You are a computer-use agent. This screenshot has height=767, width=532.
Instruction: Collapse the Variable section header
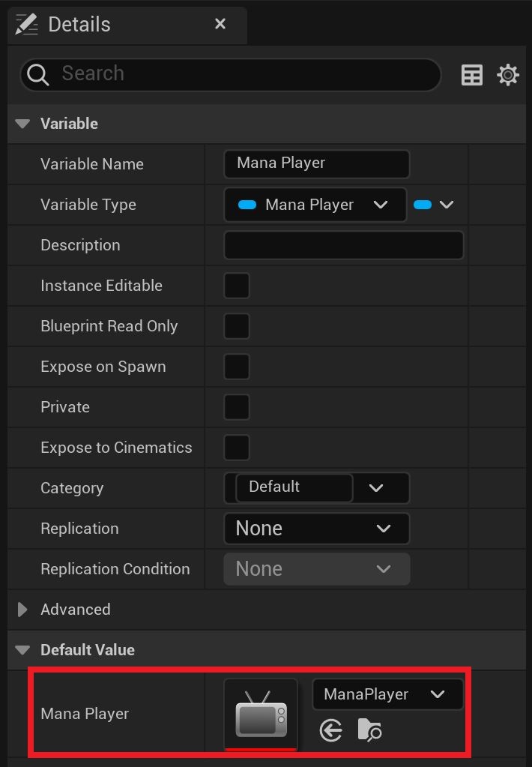click(21, 124)
